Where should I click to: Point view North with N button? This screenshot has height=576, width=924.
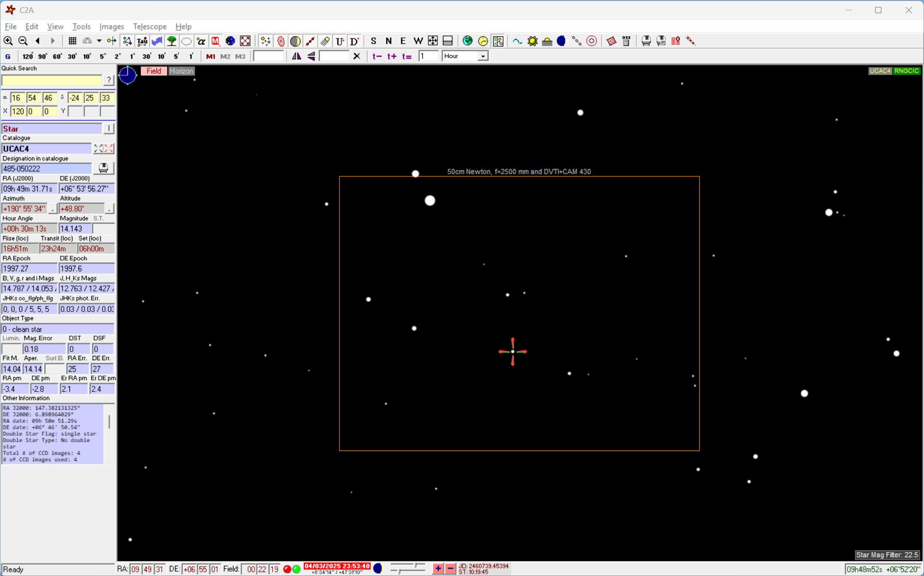(x=388, y=41)
